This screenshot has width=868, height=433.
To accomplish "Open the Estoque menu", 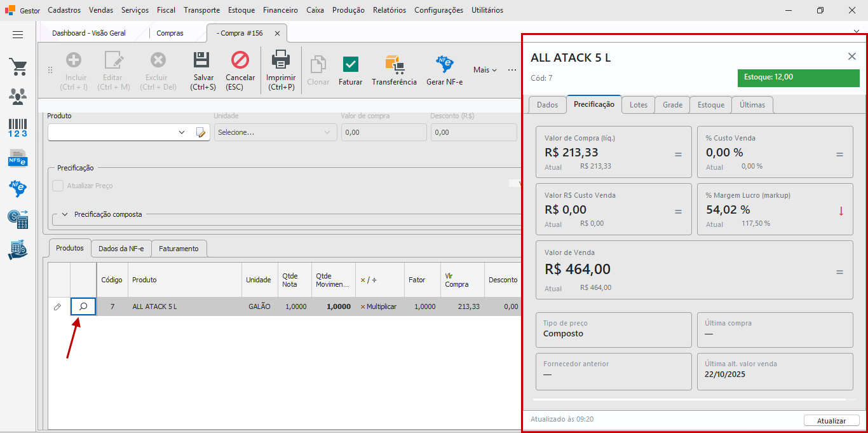I will (241, 10).
